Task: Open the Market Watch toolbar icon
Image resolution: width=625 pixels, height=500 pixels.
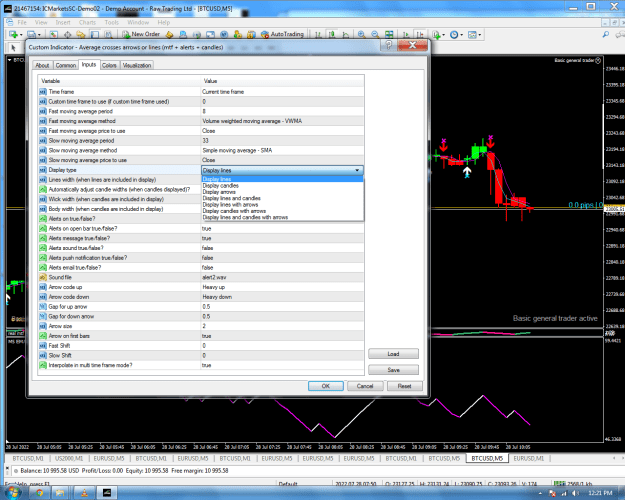Action: click(53, 35)
